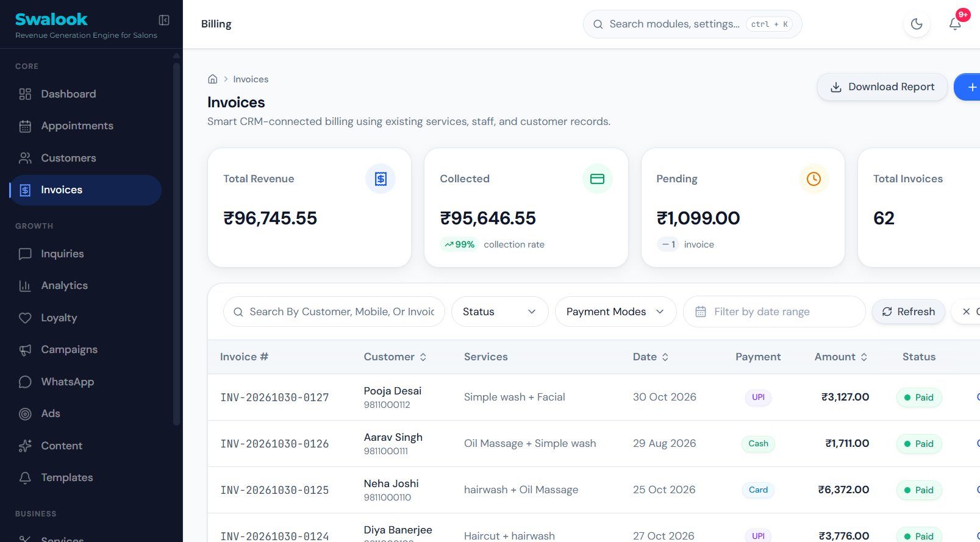Open the Status filter dropdown
This screenshot has height=542, width=980.
[500, 312]
